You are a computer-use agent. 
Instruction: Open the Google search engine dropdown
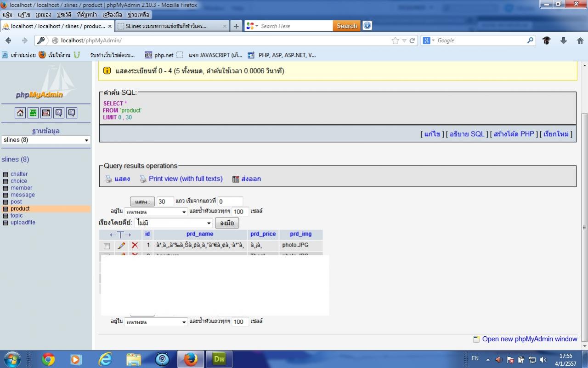pyautogui.click(x=429, y=40)
